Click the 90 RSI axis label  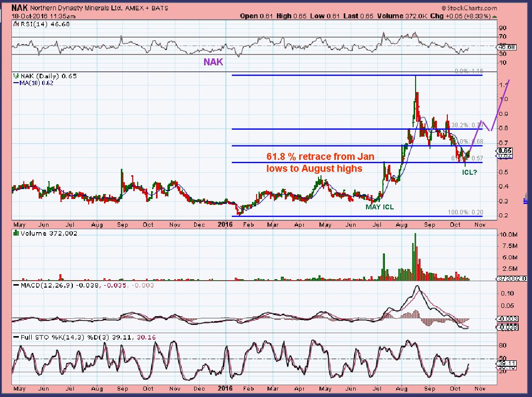[503, 28]
